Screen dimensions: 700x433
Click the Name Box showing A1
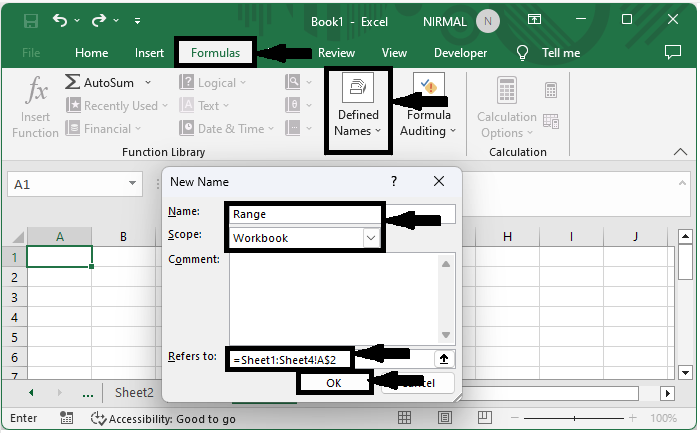coord(67,184)
